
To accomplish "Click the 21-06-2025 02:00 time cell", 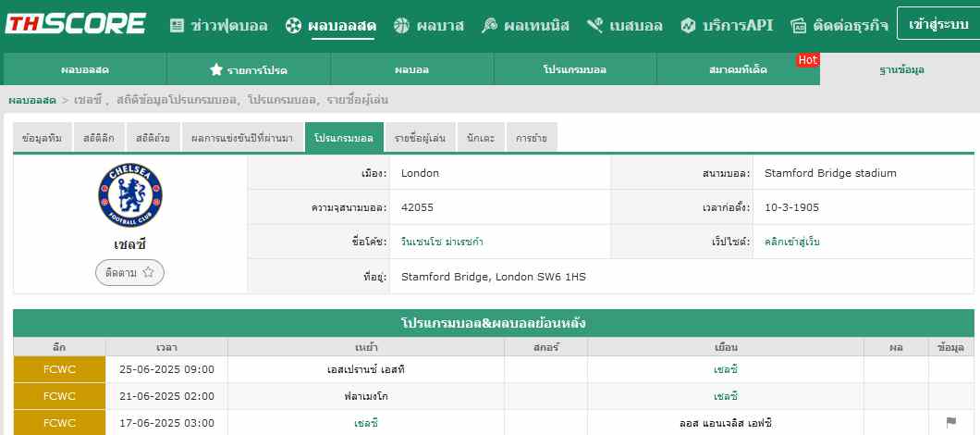I will [x=166, y=396].
